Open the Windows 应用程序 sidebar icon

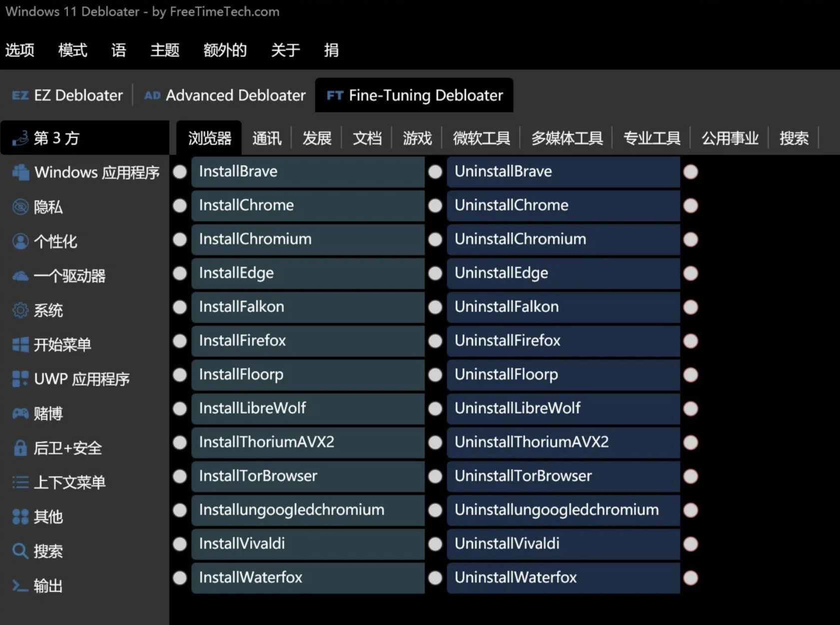[x=20, y=172]
